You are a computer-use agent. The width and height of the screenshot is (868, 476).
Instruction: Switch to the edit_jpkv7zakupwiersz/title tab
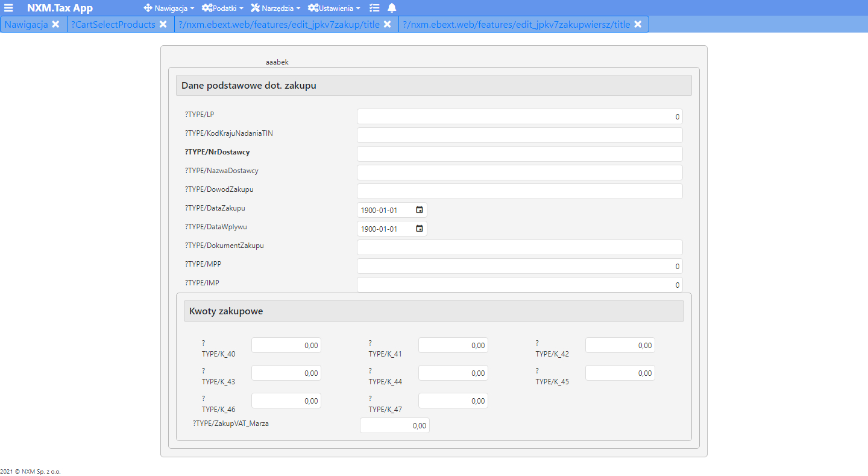pyautogui.click(x=517, y=24)
